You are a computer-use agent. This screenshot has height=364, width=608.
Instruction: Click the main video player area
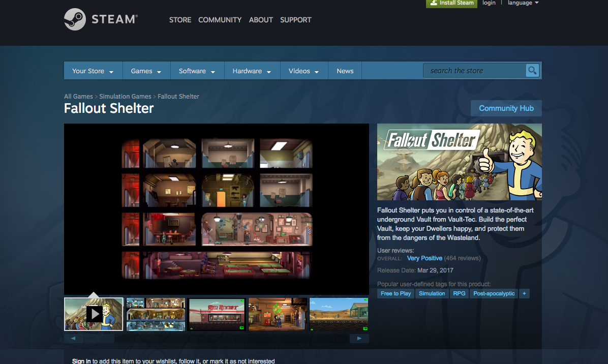pyautogui.click(x=217, y=209)
